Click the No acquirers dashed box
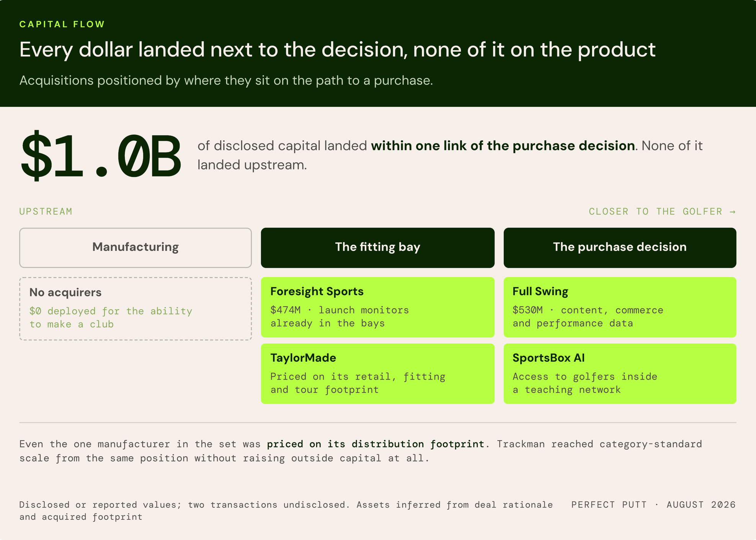Viewport: 756px width, 540px height. [136, 308]
